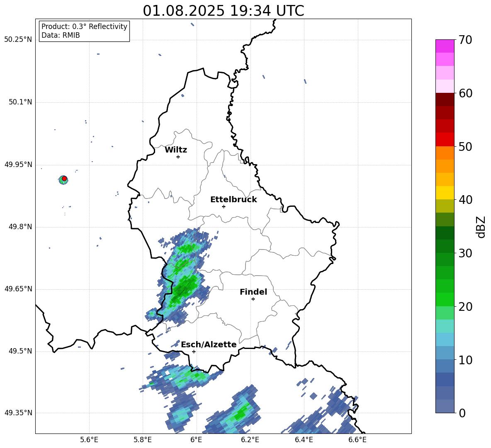The image size is (491, 448).
Task: Click the 50.1°N latitude label
Action: 20,102
